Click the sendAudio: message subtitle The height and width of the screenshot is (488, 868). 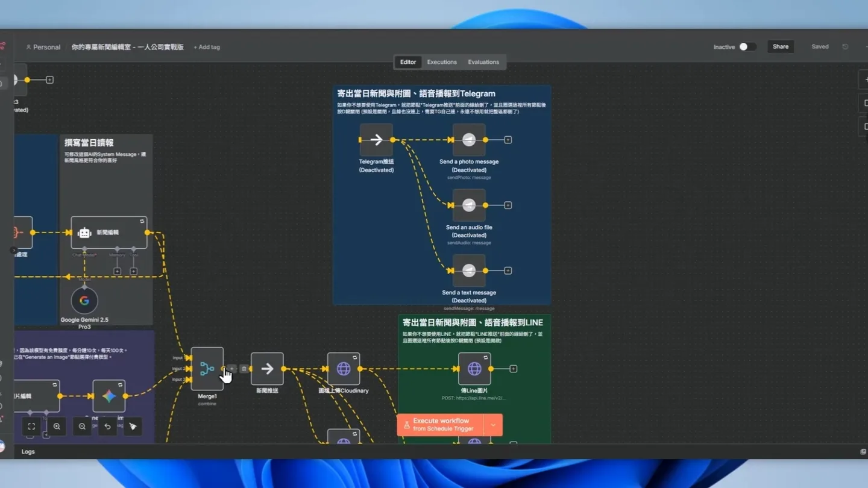pyautogui.click(x=469, y=243)
